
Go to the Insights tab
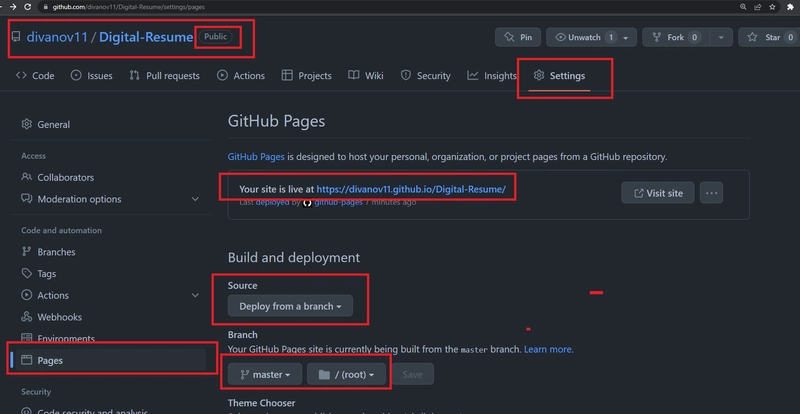[492, 76]
